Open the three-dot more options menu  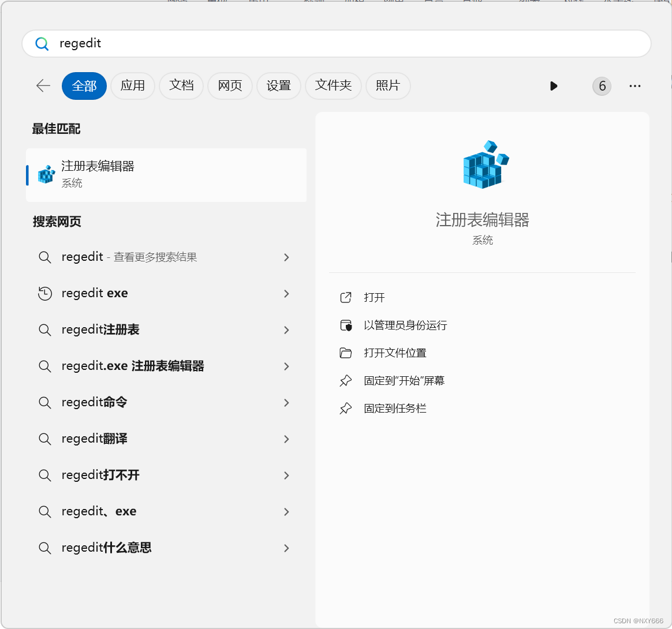click(x=634, y=86)
